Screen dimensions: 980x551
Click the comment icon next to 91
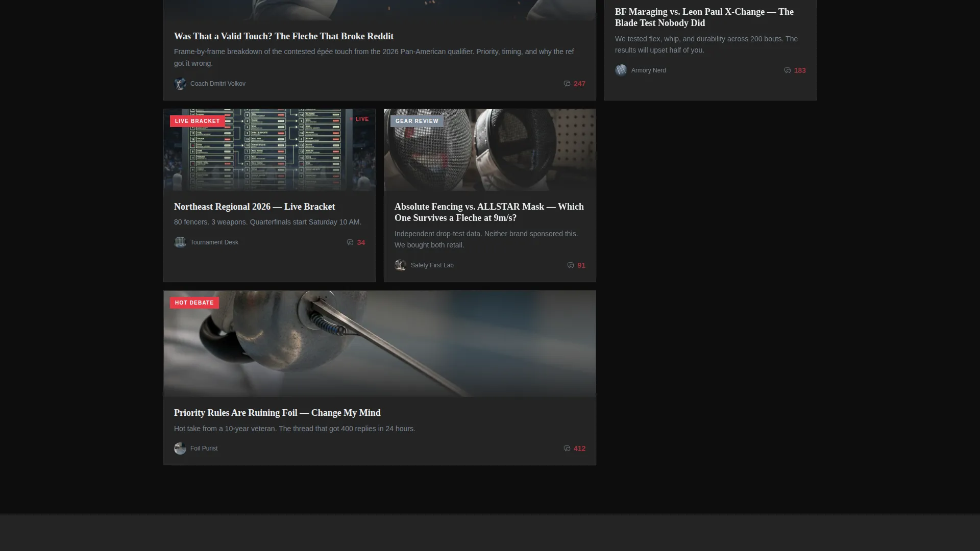(571, 265)
